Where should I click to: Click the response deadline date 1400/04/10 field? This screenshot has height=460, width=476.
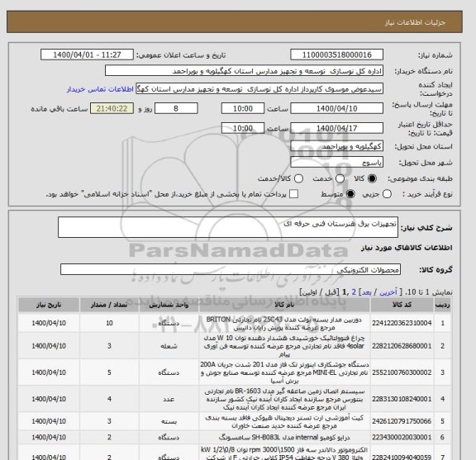pos(336,108)
